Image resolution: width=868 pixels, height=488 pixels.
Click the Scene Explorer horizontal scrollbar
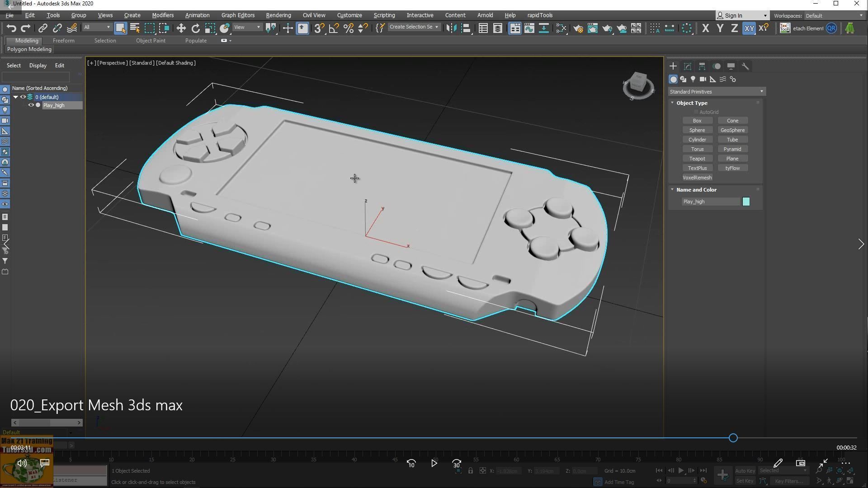pos(47,423)
